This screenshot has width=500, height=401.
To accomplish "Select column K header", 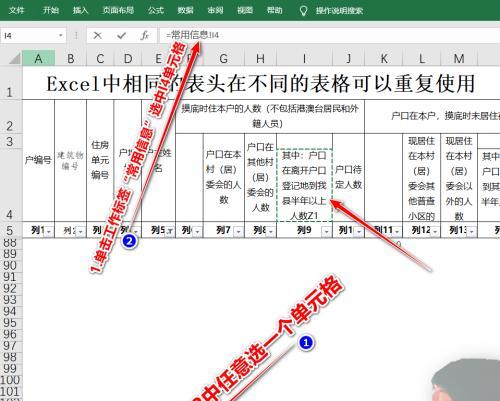I will coord(384,59).
